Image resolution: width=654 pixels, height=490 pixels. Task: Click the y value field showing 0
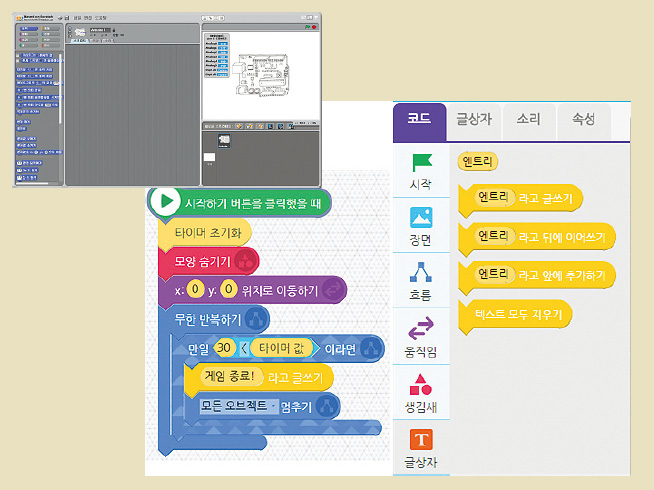click(x=229, y=289)
